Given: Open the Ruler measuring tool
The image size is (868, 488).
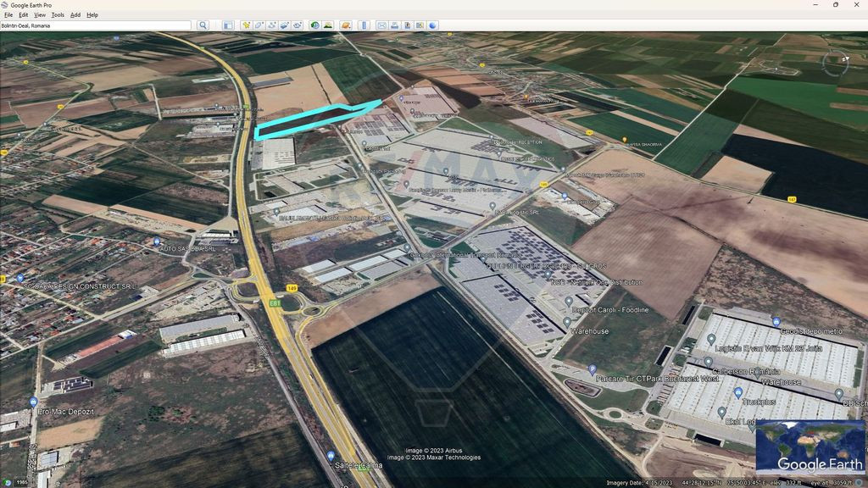Looking at the screenshot, I should tap(364, 25).
